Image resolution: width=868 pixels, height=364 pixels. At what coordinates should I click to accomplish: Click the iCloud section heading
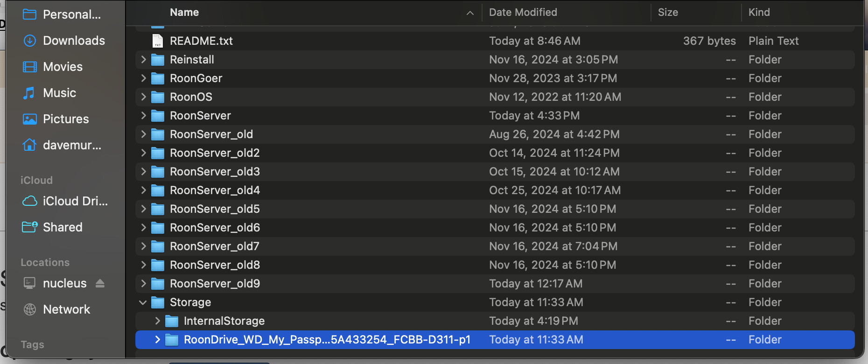click(36, 180)
